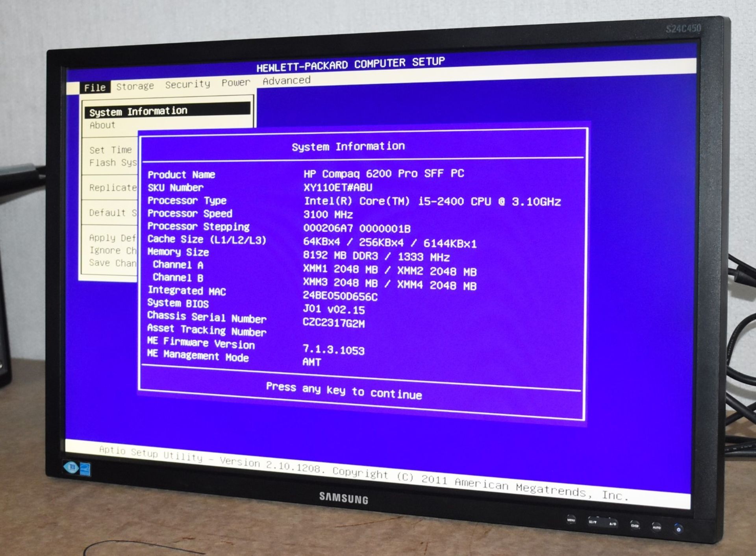Viewport: 756px width, 556px height.
Task: Push the monitor AUTO button
Action: pyautogui.click(x=656, y=527)
